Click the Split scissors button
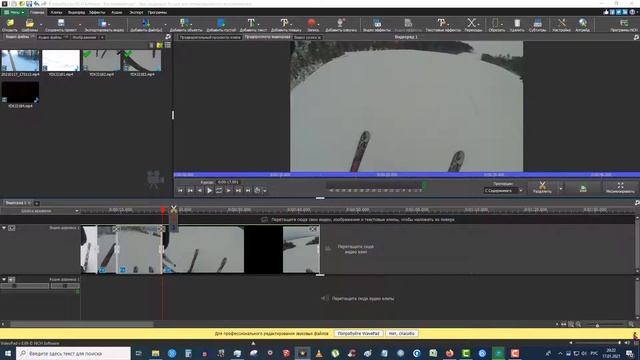 pos(542,187)
